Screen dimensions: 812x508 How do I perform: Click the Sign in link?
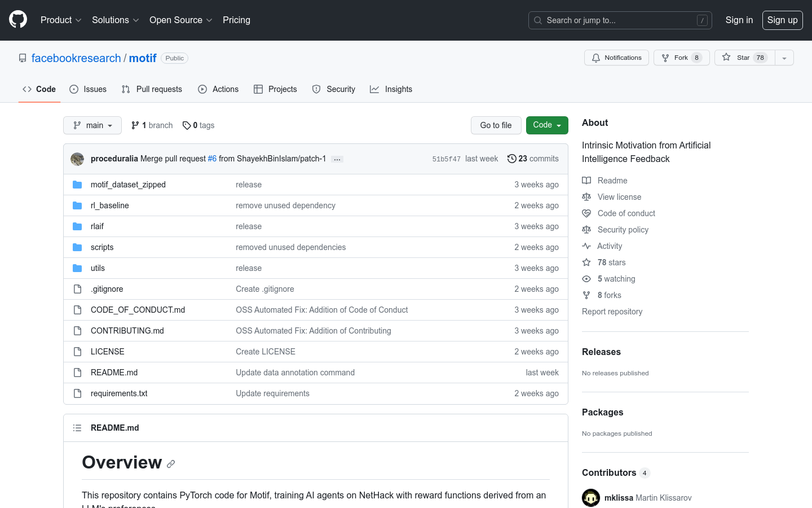(x=739, y=20)
